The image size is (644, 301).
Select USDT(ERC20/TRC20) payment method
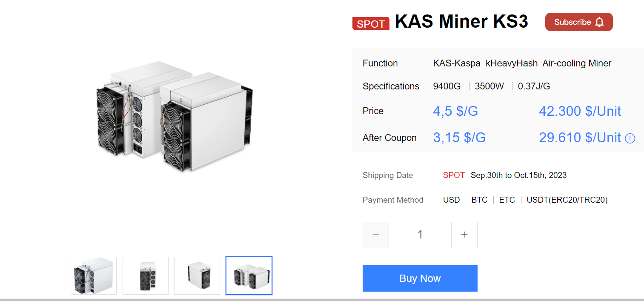coord(567,200)
